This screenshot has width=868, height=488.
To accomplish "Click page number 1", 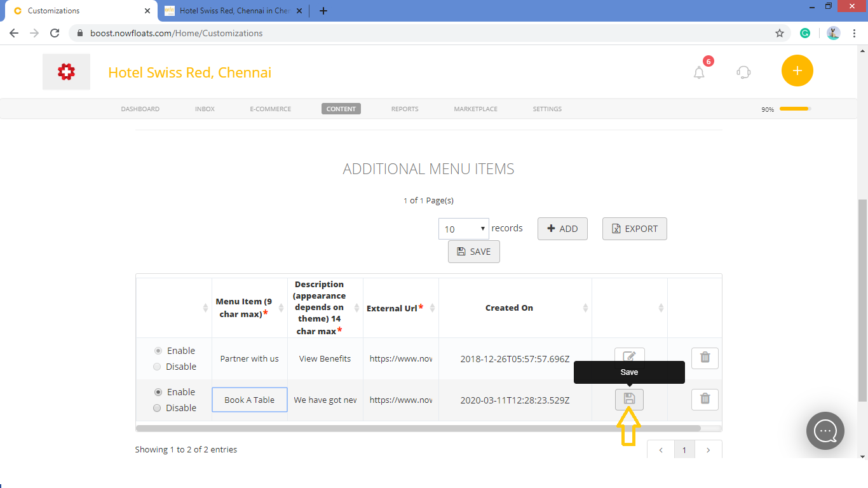I will [x=684, y=450].
